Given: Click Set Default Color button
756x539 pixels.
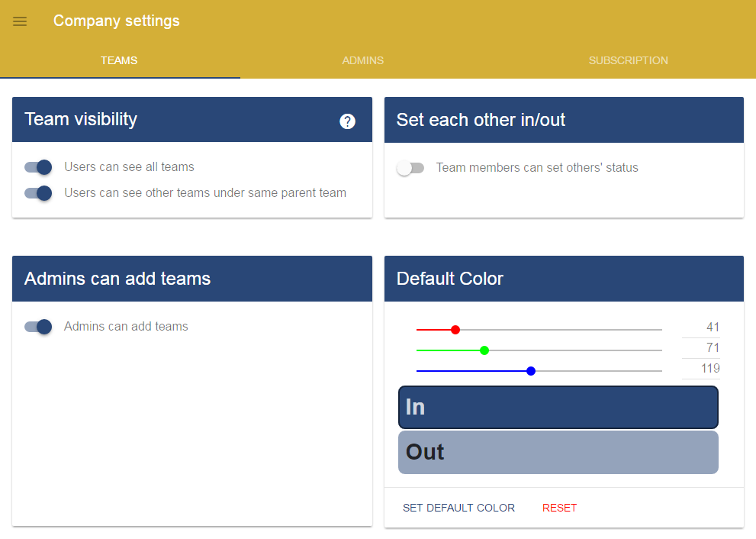Looking at the screenshot, I should pyautogui.click(x=459, y=508).
